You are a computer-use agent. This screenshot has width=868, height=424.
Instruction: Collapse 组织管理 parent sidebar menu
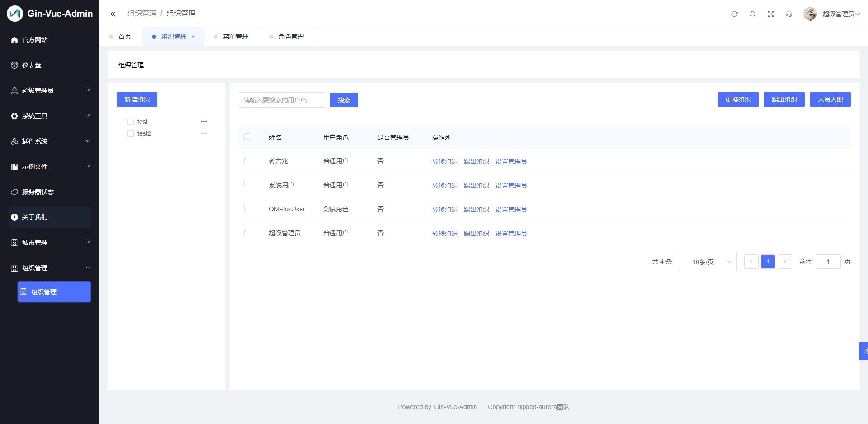50,268
